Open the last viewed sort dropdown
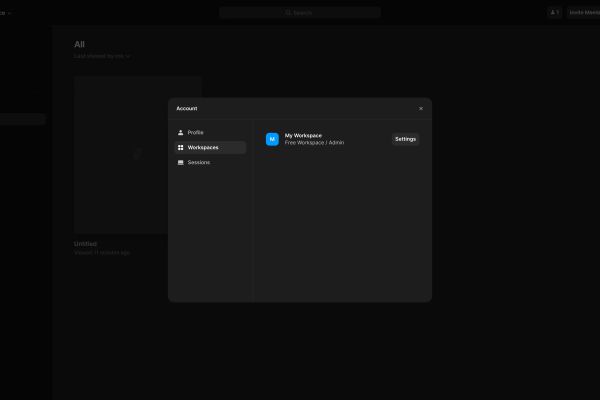 102,56
